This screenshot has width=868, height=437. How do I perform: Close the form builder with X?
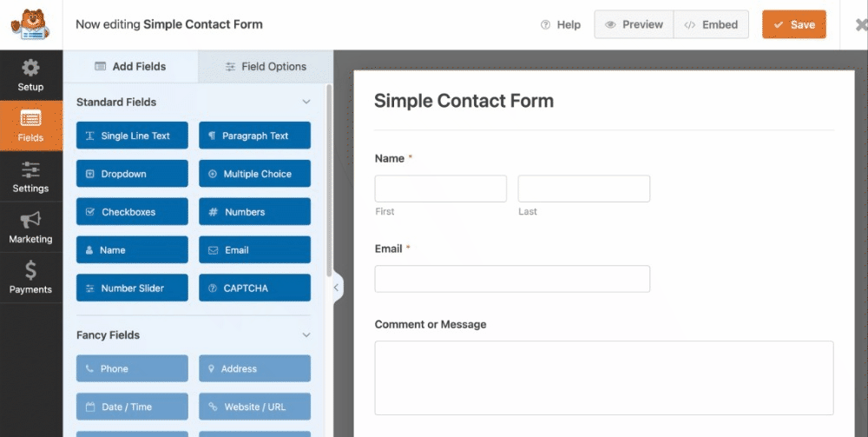[861, 24]
